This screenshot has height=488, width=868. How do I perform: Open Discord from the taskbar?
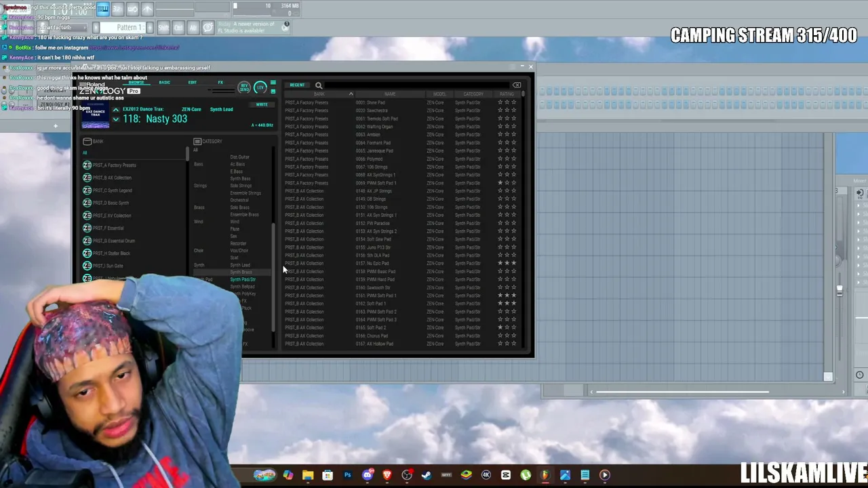pos(368,475)
